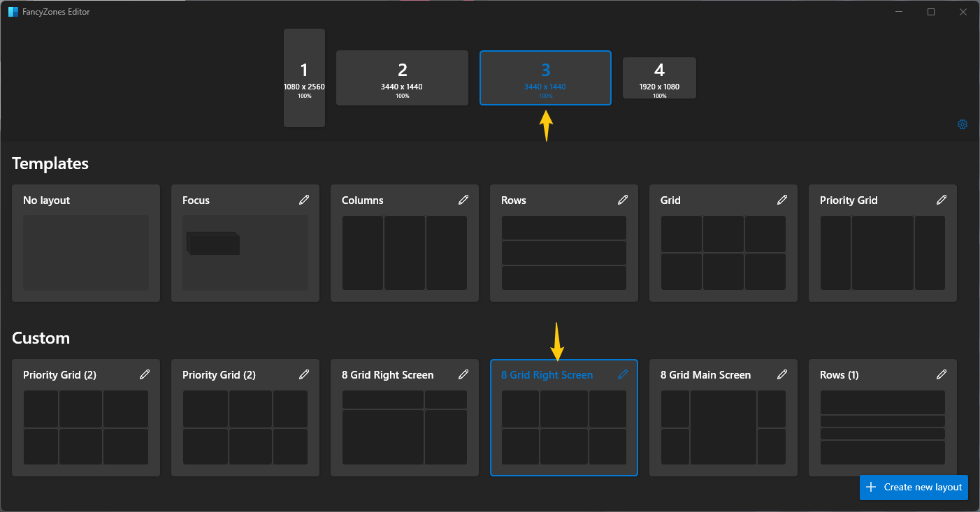Image resolution: width=980 pixels, height=512 pixels.
Task: Select monitor 1 with 1080 x 2560 resolution
Action: pyautogui.click(x=304, y=78)
